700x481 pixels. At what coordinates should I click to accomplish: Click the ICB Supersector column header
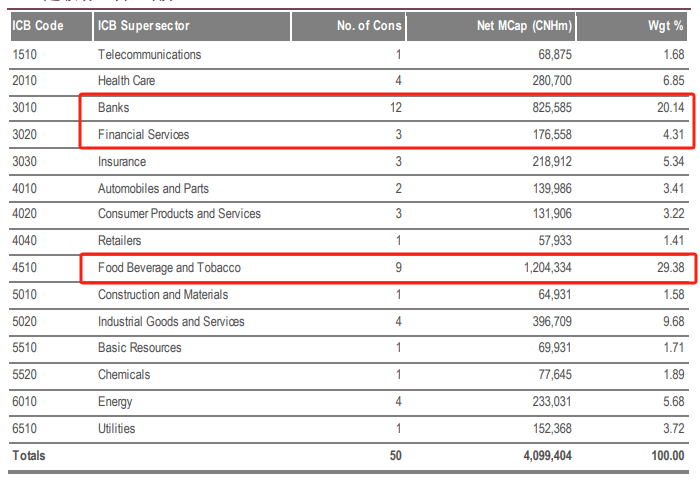click(143, 26)
